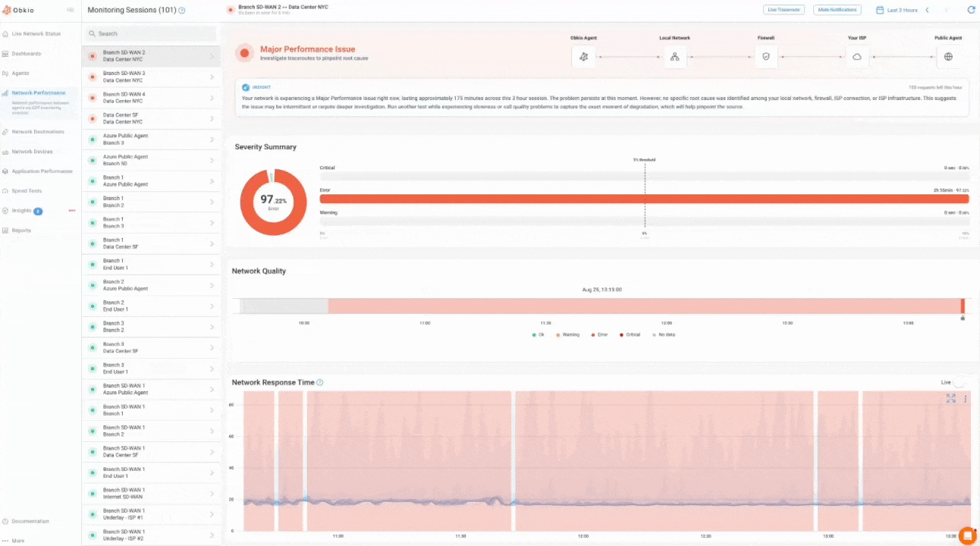Screen dimensions: 980x546
Task: Open the Insights notification badge
Action: (38, 211)
